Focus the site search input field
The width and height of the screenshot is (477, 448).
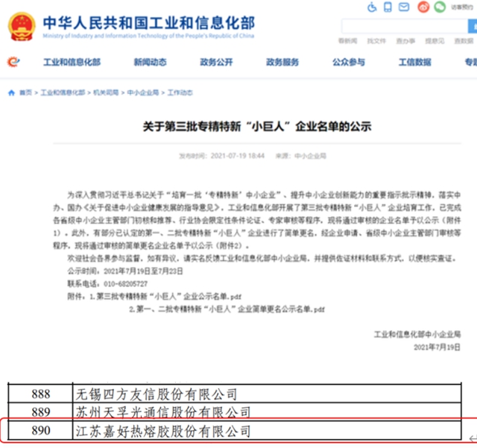(405, 26)
